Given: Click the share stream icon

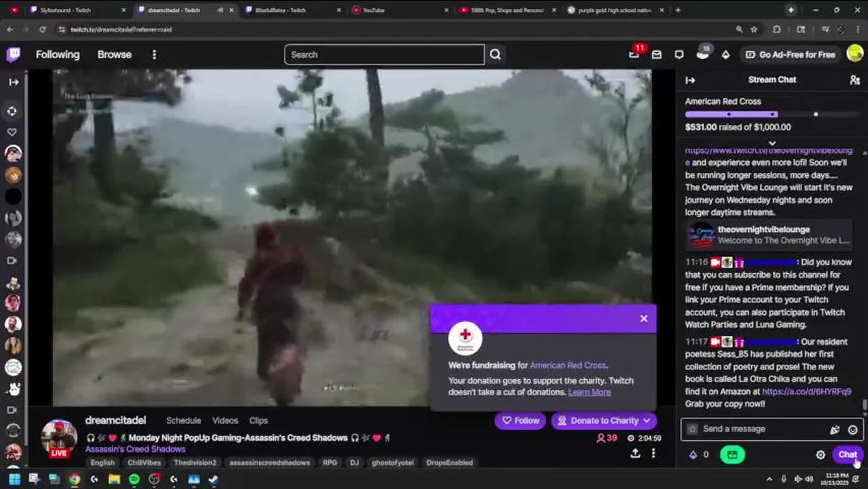Looking at the screenshot, I should pyautogui.click(x=635, y=454).
